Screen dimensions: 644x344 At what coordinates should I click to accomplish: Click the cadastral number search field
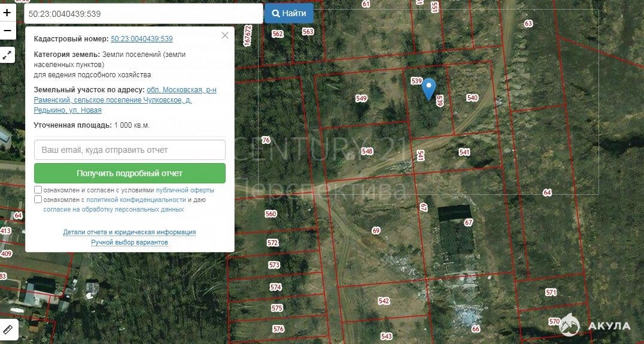tap(144, 13)
